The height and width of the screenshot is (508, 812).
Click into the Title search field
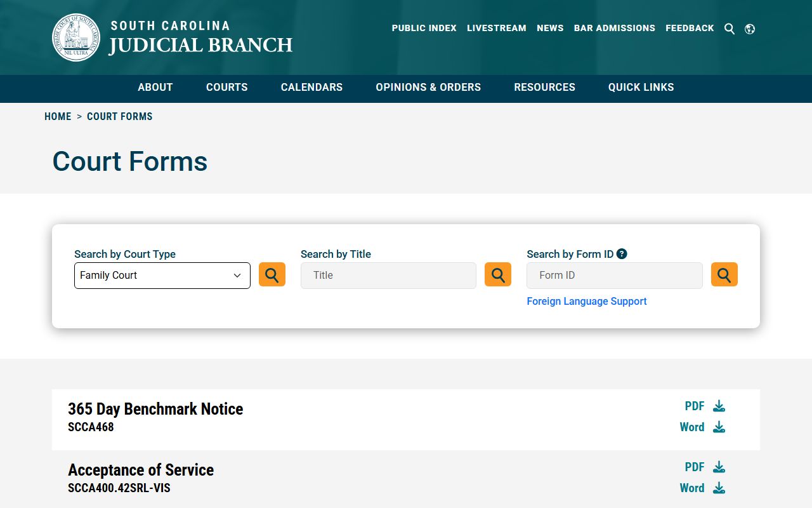pos(388,276)
